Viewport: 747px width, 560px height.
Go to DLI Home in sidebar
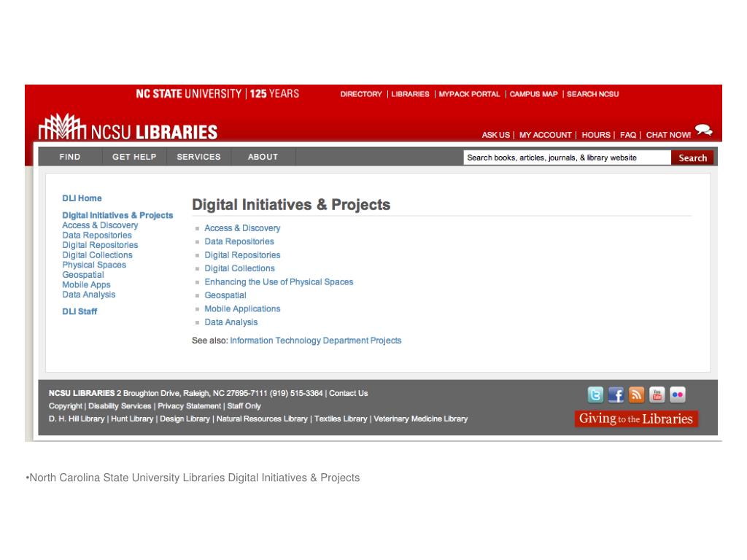[x=82, y=198]
